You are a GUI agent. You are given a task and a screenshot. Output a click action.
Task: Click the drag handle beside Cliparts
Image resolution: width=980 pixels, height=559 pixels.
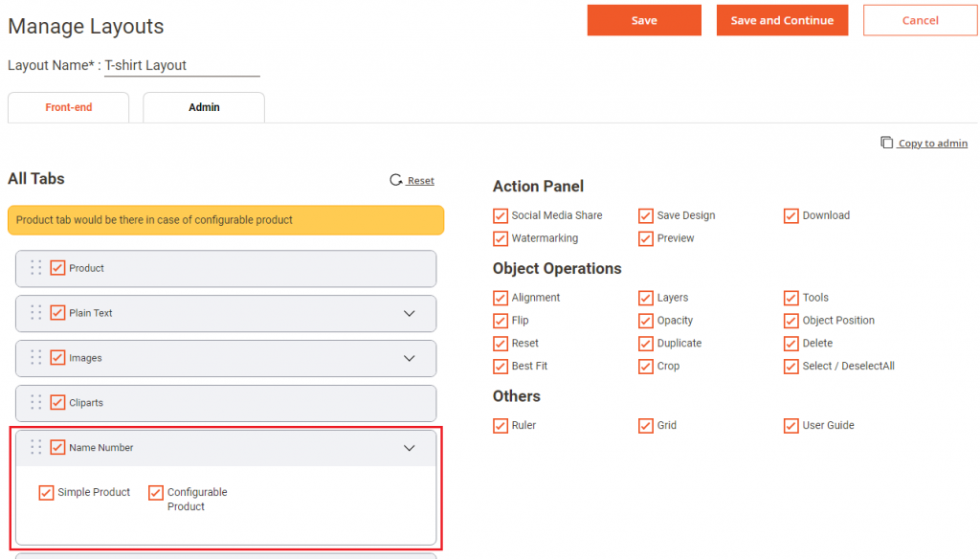[35, 403]
